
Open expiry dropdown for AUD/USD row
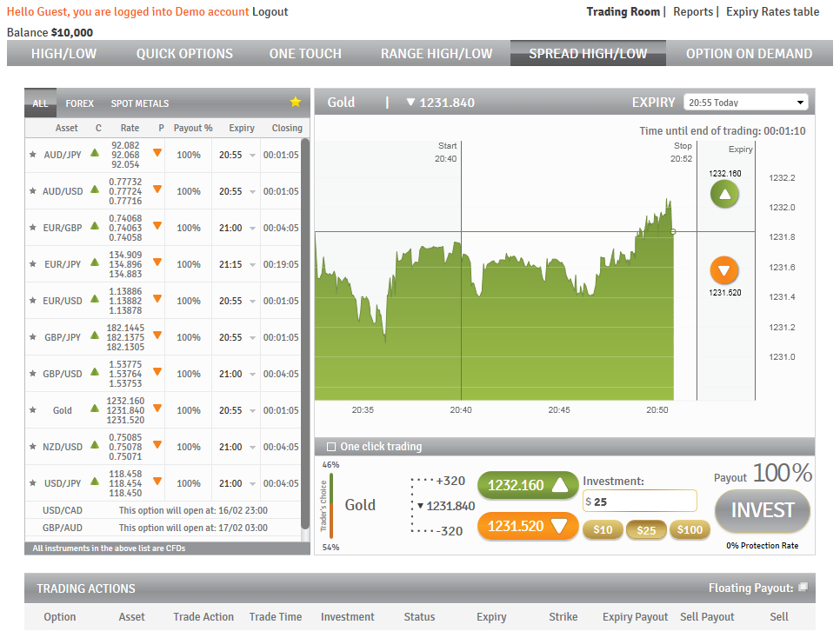pos(252,192)
